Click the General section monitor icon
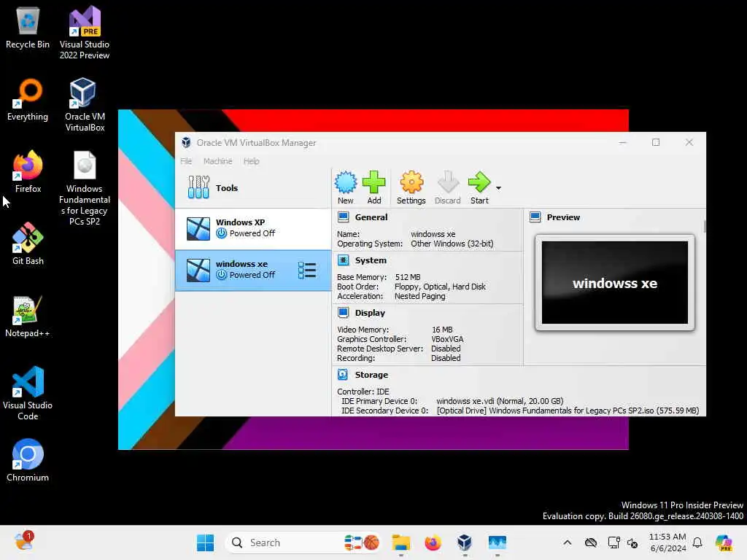The width and height of the screenshot is (747, 560). coord(343,217)
